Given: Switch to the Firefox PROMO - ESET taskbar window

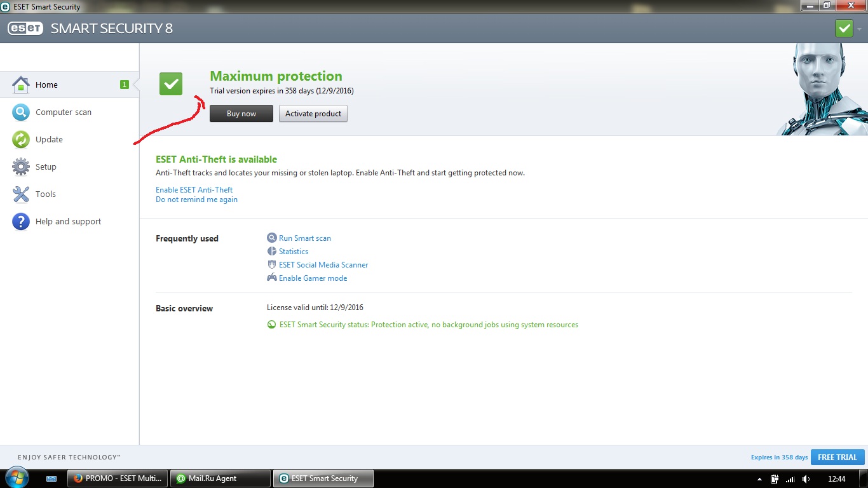Looking at the screenshot, I should (118, 478).
